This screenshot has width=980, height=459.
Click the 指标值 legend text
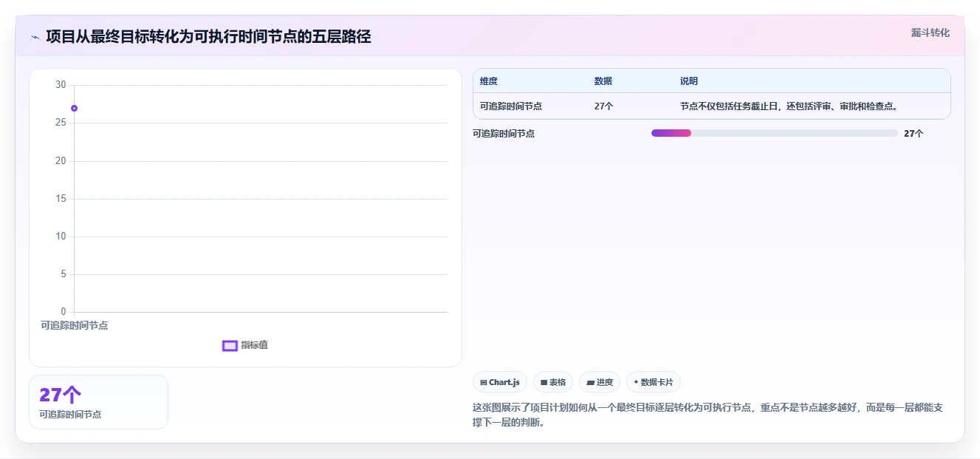click(x=254, y=345)
